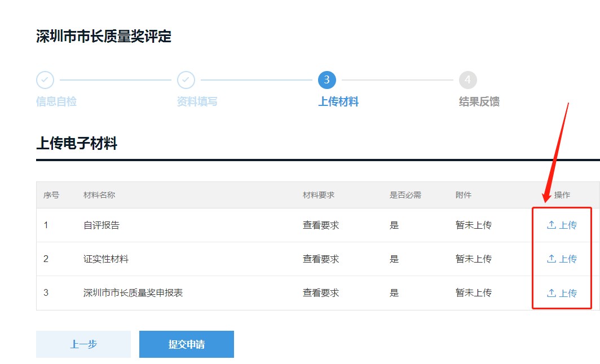
Task: Click the 深圳市市长质量奖评定 page title
Action: (104, 36)
